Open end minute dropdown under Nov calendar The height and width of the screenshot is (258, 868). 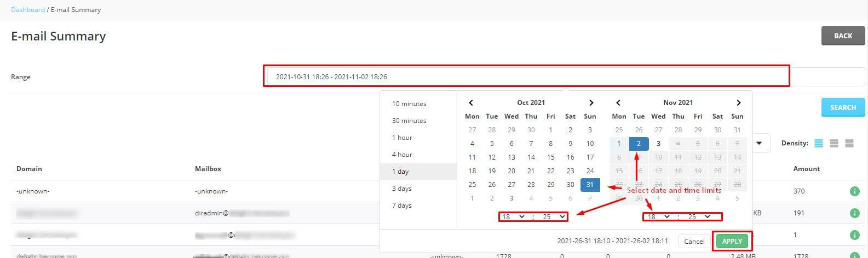699,217
